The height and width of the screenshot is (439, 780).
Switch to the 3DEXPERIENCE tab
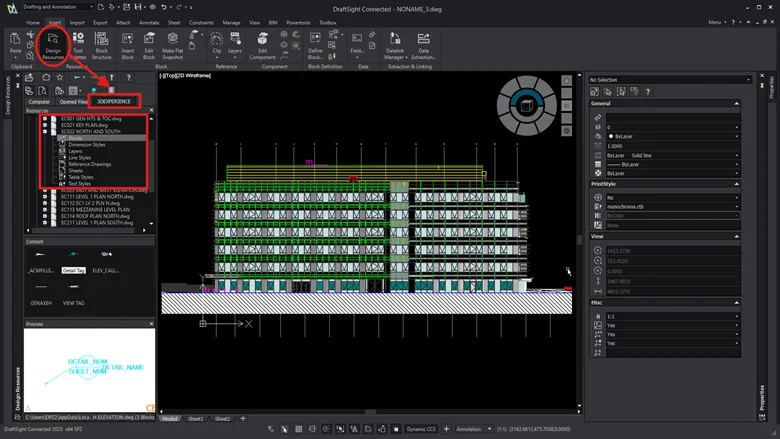pyautogui.click(x=113, y=101)
